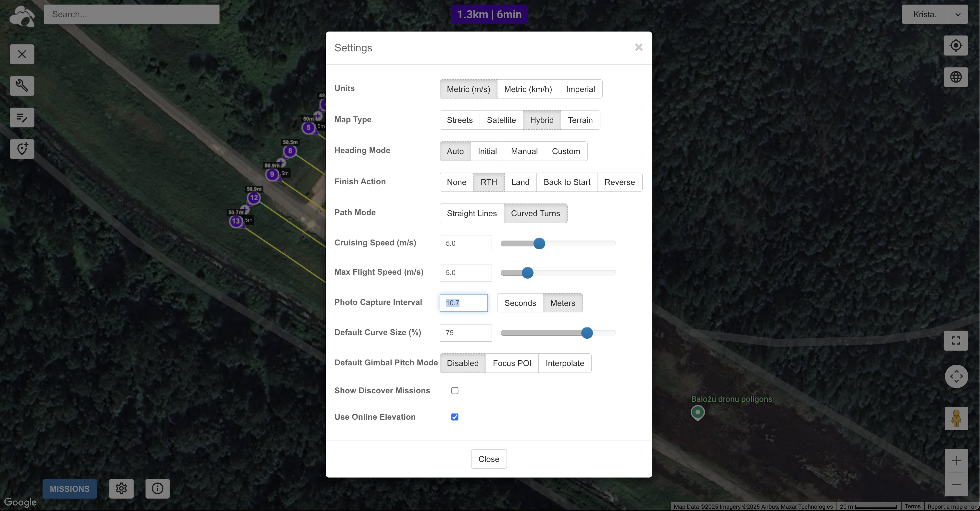The image size is (980, 511).
Task: Open the info circle icon
Action: (x=157, y=488)
